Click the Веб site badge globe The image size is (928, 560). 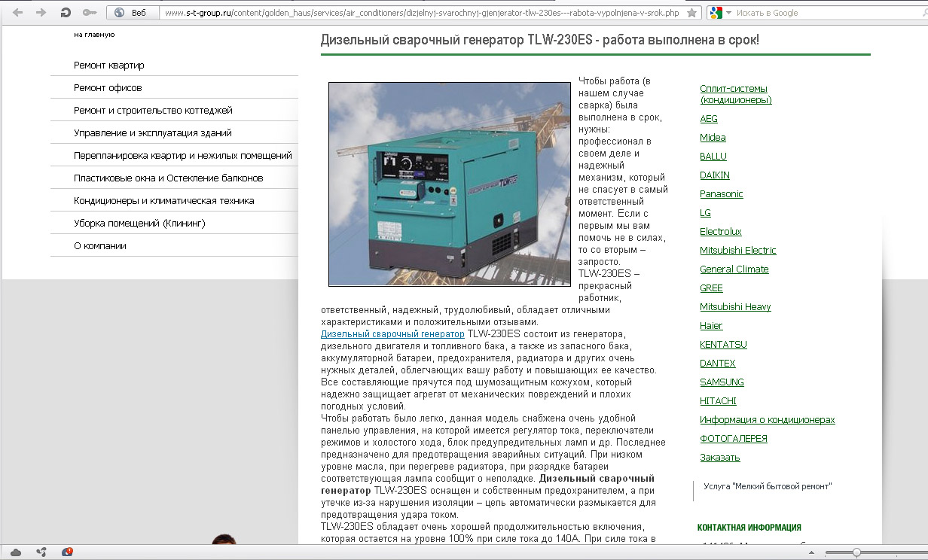click(x=119, y=13)
